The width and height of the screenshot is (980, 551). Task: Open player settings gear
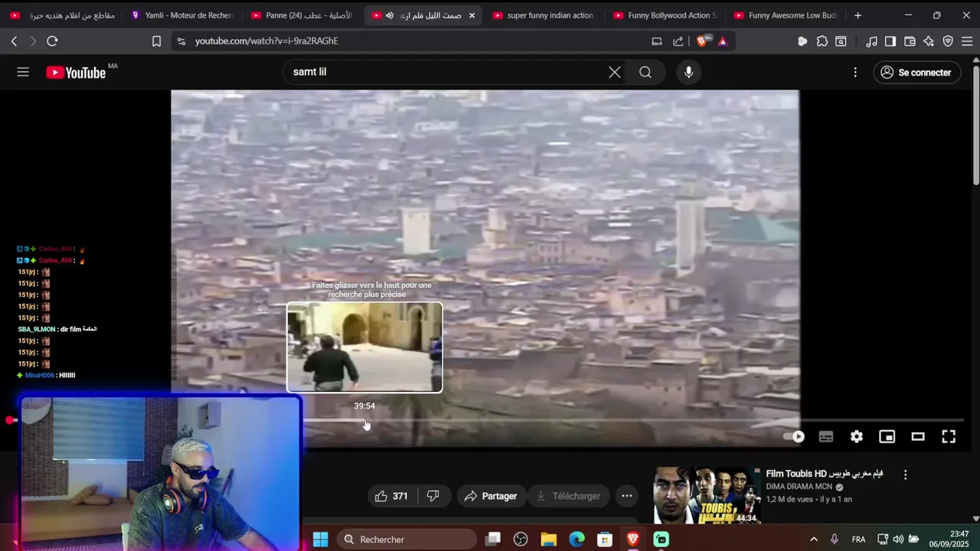coord(857,436)
